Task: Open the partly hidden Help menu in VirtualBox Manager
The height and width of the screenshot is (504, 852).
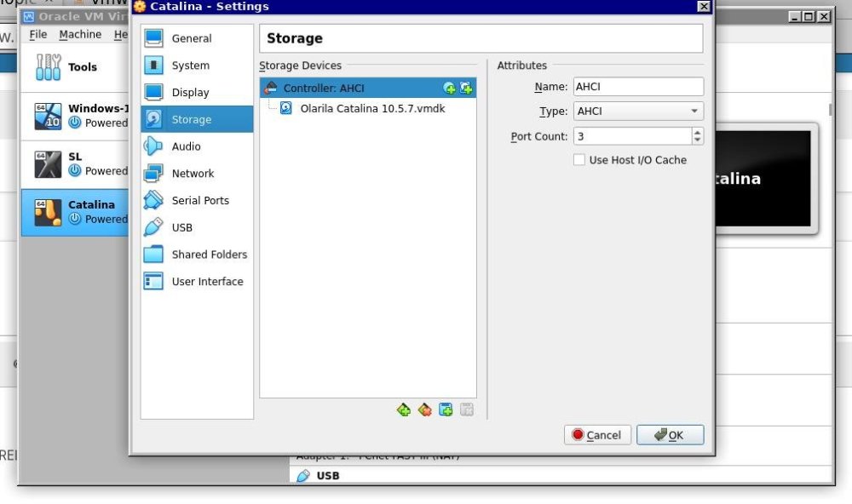Action: (121, 34)
